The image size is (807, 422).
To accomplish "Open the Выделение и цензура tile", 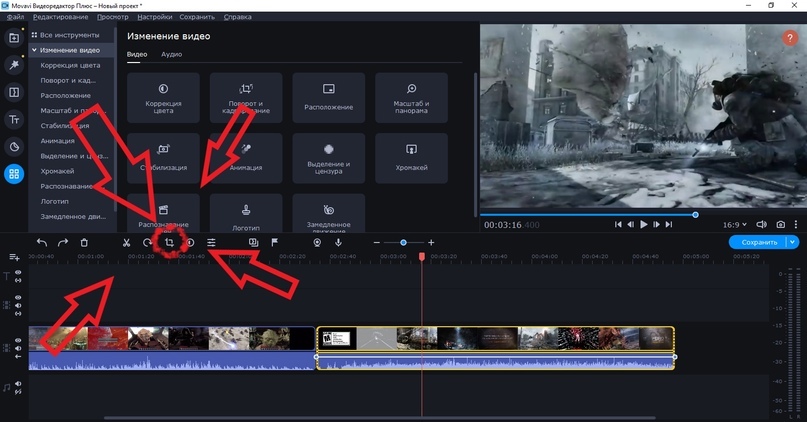I will tap(328, 158).
